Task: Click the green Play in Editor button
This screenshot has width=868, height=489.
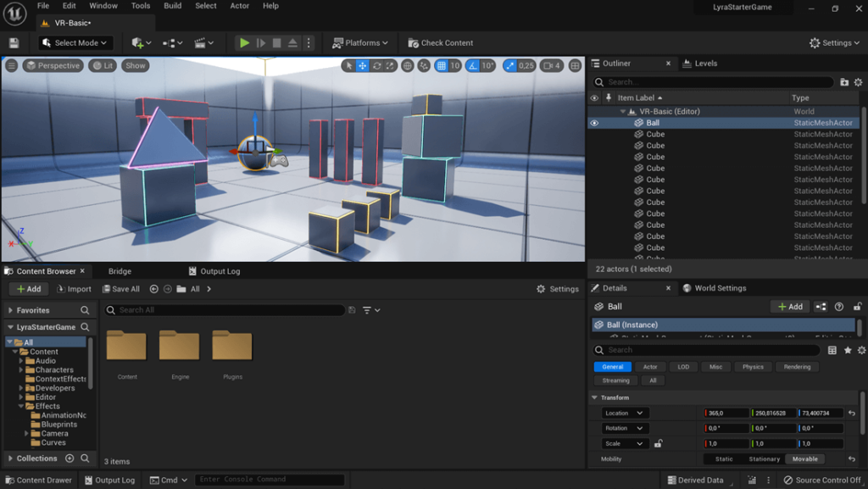Action: click(x=244, y=42)
